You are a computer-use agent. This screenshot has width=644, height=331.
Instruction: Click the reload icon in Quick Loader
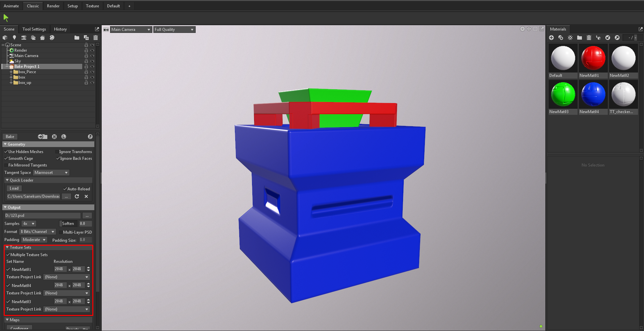point(77,196)
